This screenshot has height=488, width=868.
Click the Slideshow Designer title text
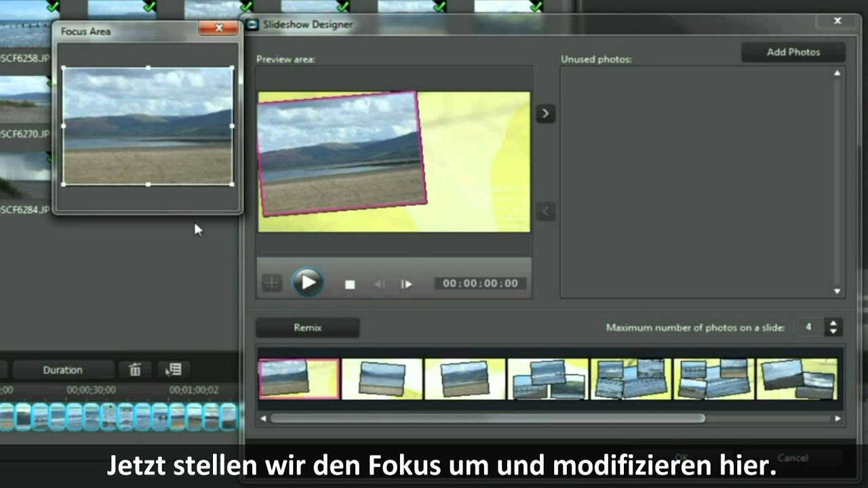tap(308, 25)
